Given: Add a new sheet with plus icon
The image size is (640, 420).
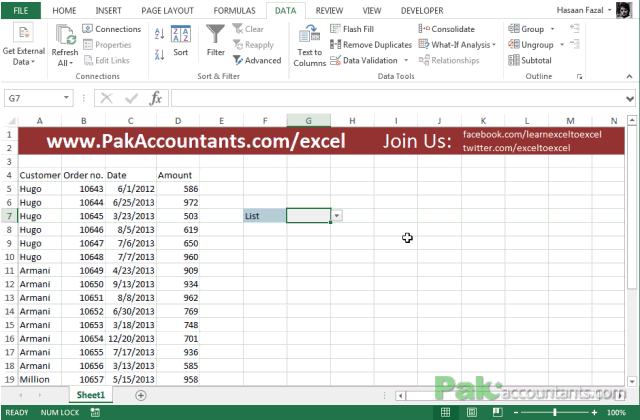Looking at the screenshot, I should [141, 395].
